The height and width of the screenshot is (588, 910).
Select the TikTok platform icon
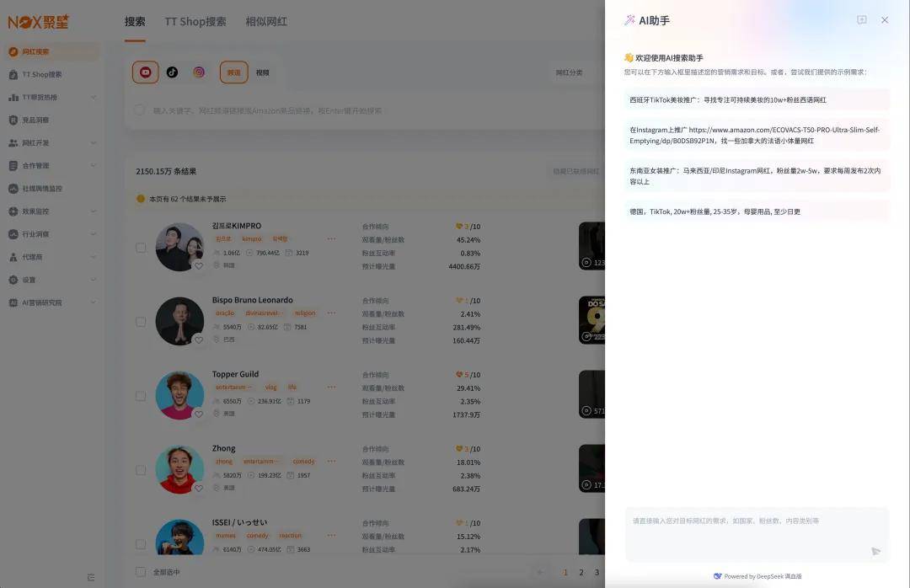pos(172,72)
